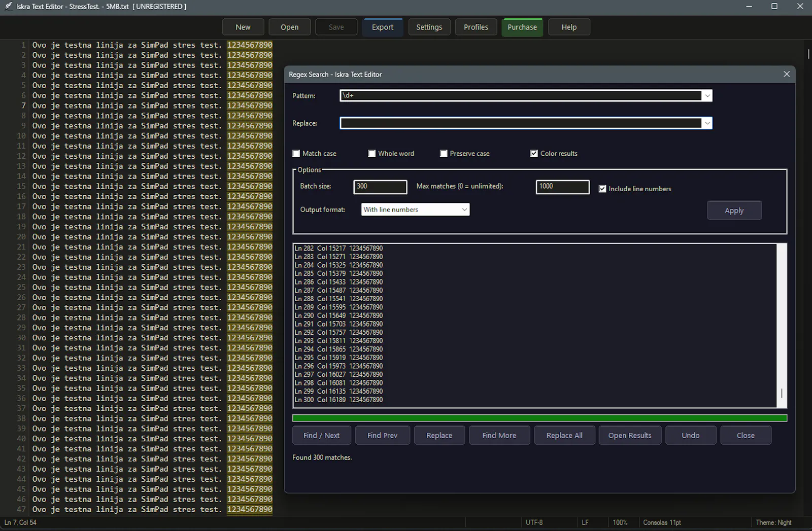
Task: Click line number 7 in editor gutter
Action: click(x=23, y=105)
